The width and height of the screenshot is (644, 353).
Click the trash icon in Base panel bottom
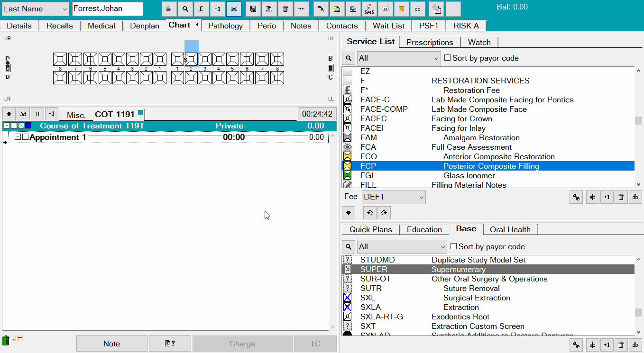[621, 345]
